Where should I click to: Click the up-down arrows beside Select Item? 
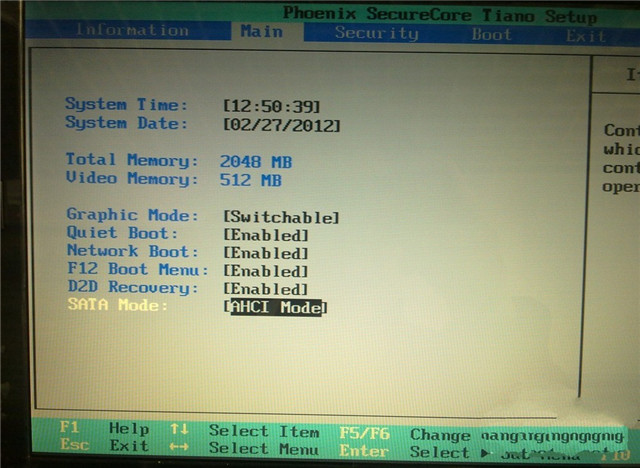pyautogui.click(x=179, y=430)
